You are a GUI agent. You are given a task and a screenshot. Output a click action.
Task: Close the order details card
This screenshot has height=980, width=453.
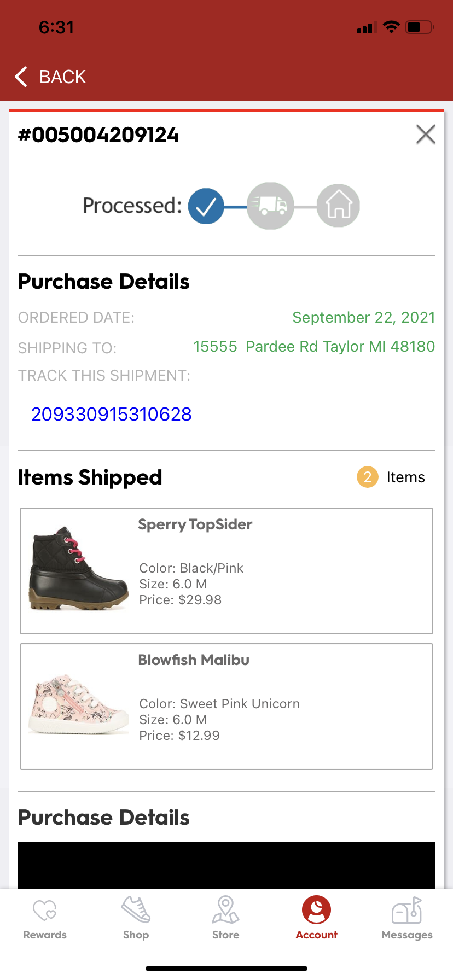tap(425, 134)
